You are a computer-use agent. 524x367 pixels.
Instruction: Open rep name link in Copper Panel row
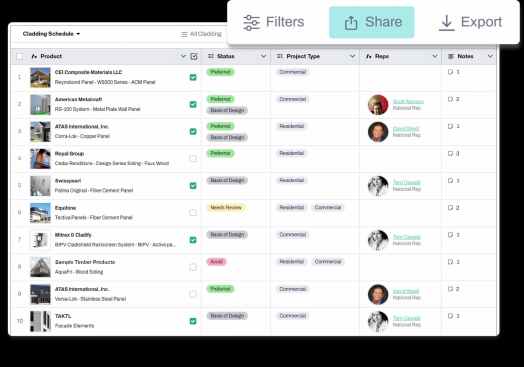pos(406,129)
